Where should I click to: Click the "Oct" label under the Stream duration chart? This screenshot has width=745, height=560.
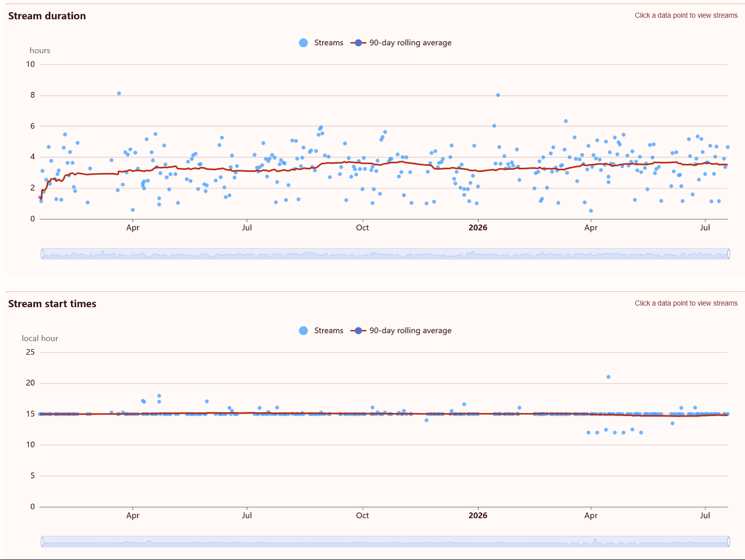click(363, 228)
